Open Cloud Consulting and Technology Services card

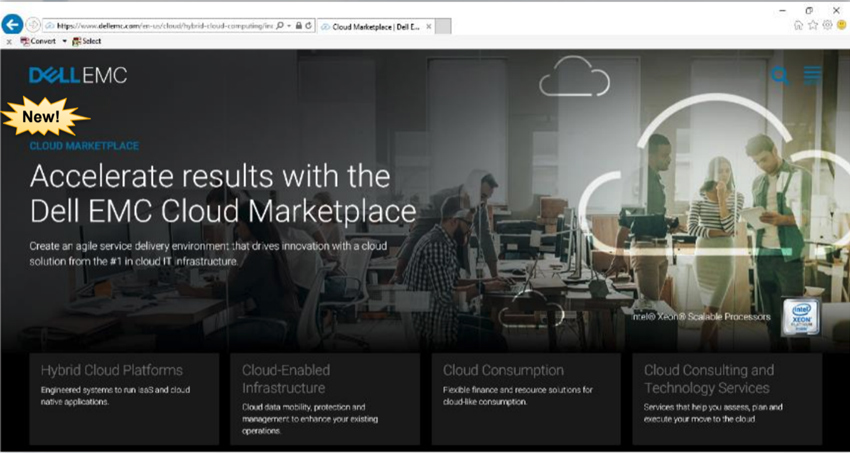(727, 399)
